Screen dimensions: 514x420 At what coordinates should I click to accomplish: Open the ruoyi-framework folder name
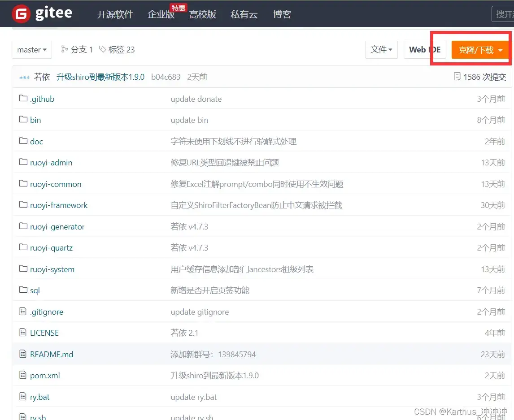59,205
